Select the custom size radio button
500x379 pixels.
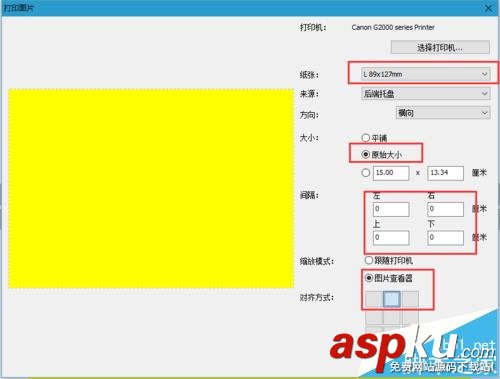tap(366, 173)
